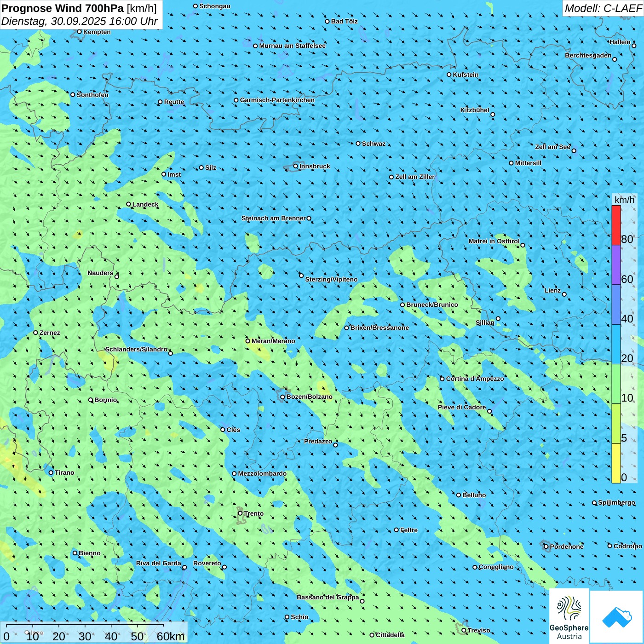Click the 'Sillian' label
The height and width of the screenshot is (644, 644).
(485, 322)
